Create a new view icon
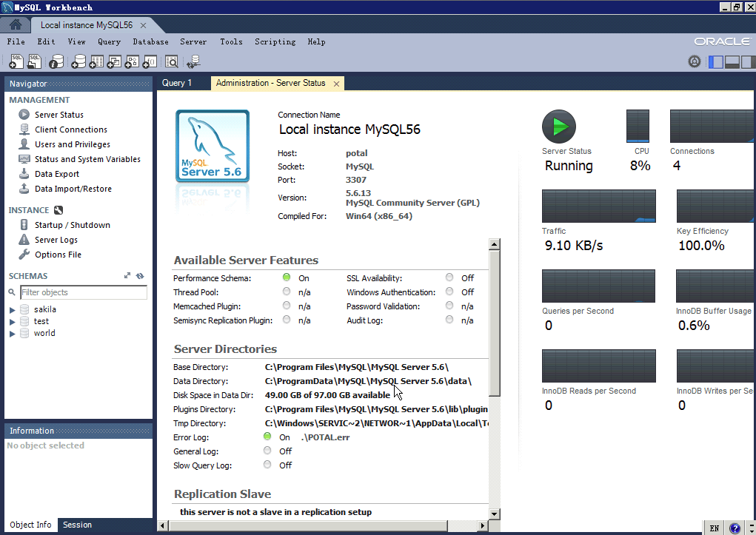 (114, 61)
